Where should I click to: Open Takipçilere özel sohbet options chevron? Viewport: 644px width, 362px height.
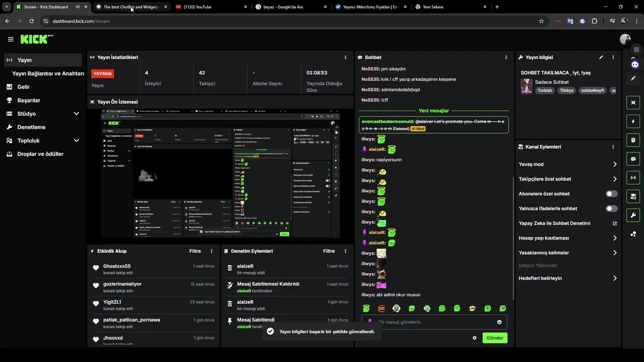pos(615,179)
